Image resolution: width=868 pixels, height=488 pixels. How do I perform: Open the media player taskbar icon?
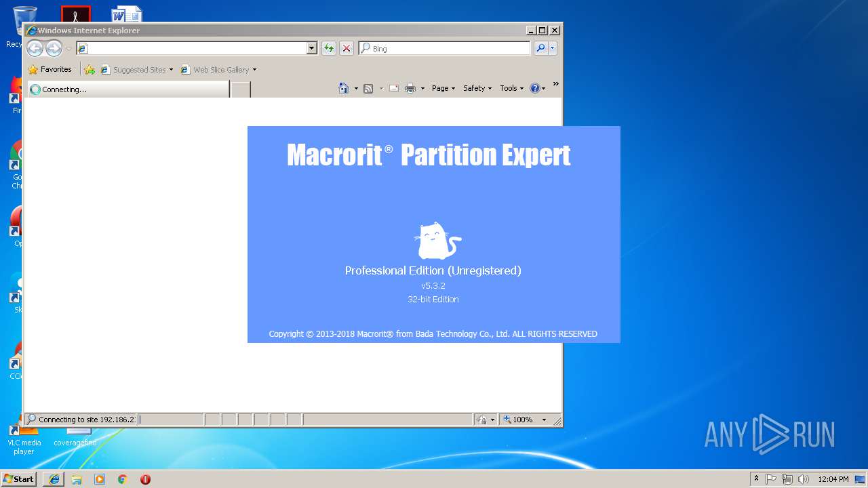(x=100, y=479)
